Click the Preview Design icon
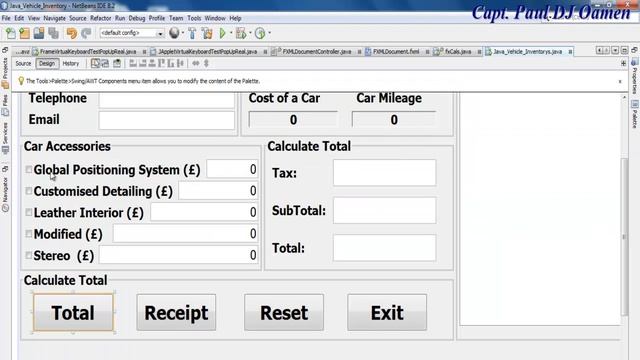The image size is (640, 360). pos(117,63)
